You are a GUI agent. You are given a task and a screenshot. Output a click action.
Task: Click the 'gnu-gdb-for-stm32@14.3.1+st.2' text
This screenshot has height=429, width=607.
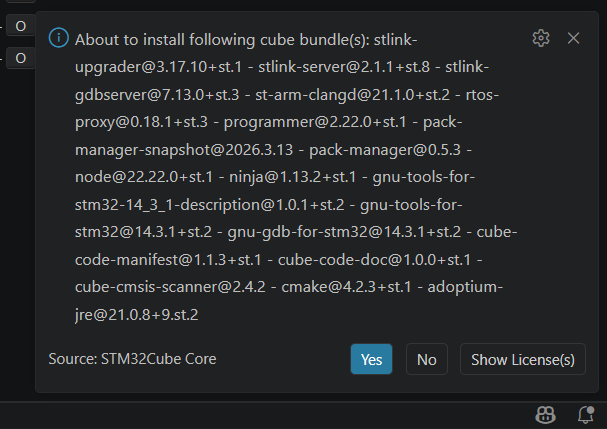click(x=344, y=232)
